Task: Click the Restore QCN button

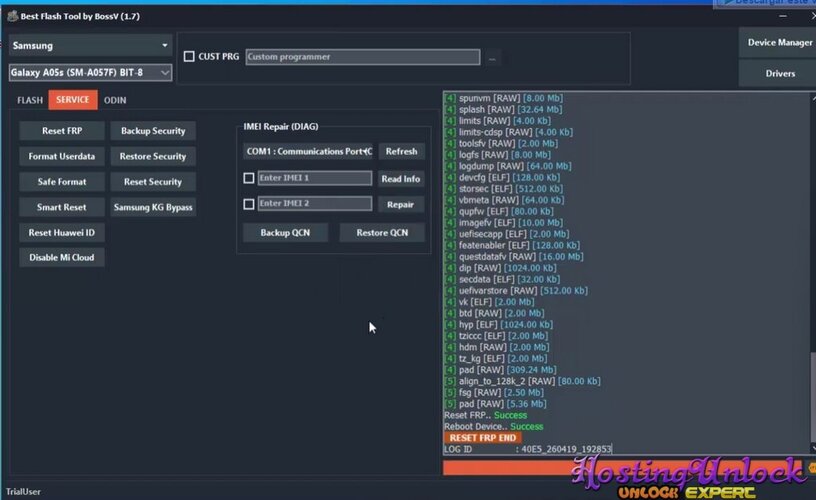Action: [x=382, y=233]
